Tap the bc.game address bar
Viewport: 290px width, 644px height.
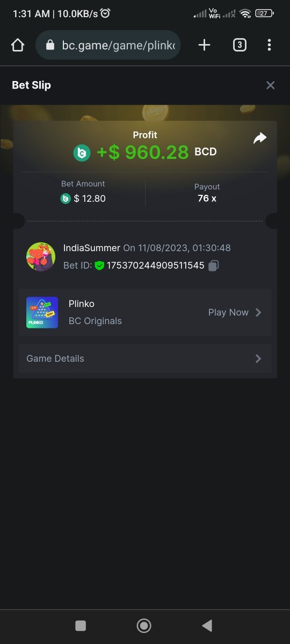coord(108,45)
